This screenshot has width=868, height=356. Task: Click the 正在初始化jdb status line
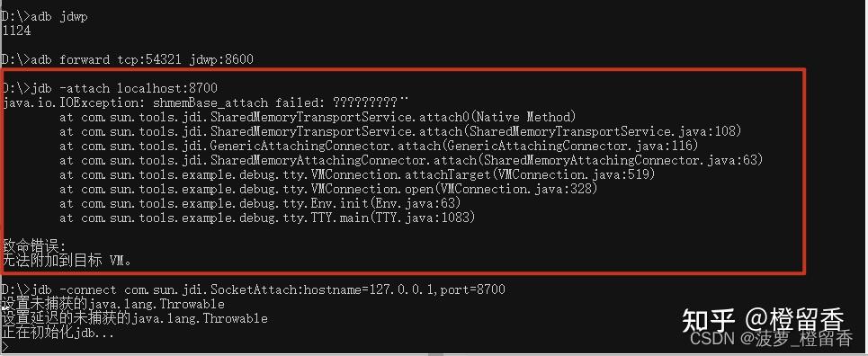pos(58,334)
